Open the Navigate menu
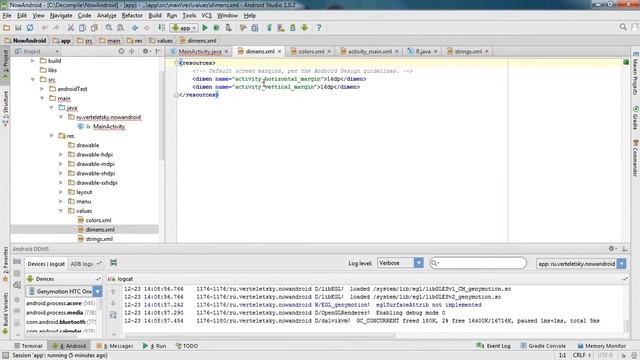Image resolution: width=640 pixels, height=360 pixels. click(x=61, y=16)
